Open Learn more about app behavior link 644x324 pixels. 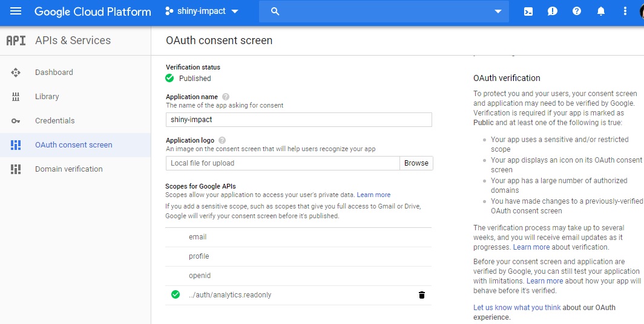pos(545,281)
